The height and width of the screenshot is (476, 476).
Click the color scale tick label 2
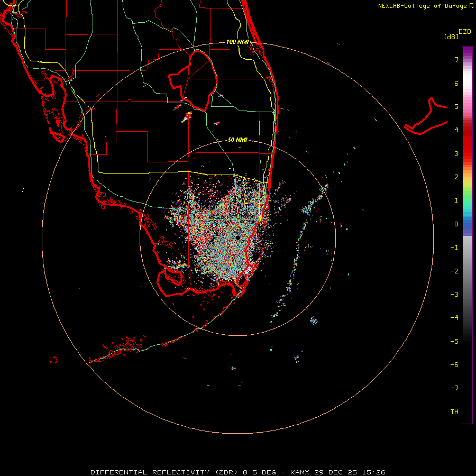[x=456, y=177]
